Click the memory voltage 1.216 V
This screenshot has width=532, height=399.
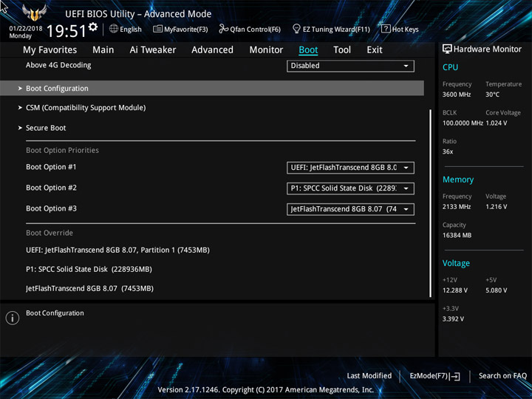pos(497,207)
